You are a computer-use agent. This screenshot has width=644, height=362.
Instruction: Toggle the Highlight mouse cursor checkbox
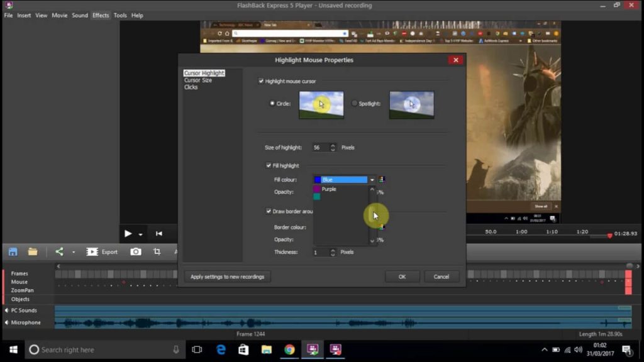click(260, 81)
